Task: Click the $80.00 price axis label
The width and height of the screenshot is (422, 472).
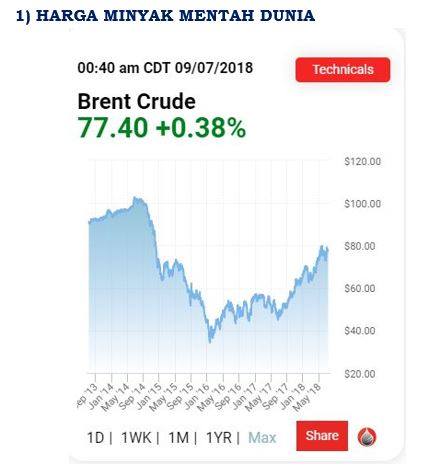Action: pos(360,246)
